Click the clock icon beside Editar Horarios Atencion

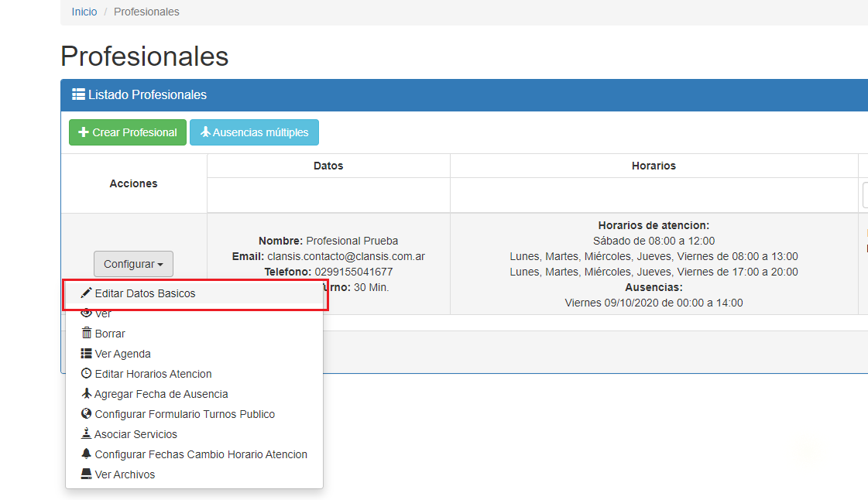pos(87,374)
